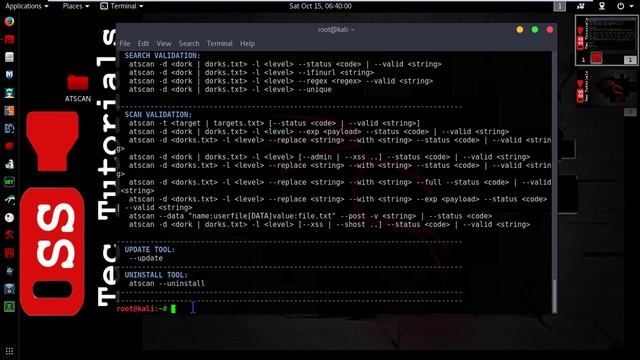Open the Terminal menu in menubar
The width and height of the screenshot is (640, 360).
coord(220,43)
